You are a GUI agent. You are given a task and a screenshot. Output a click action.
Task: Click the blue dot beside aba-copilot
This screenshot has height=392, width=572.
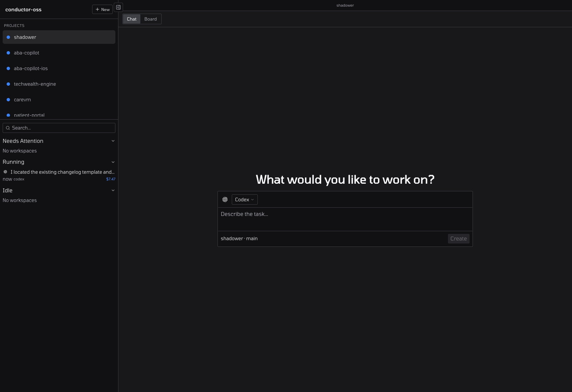(x=8, y=53)
